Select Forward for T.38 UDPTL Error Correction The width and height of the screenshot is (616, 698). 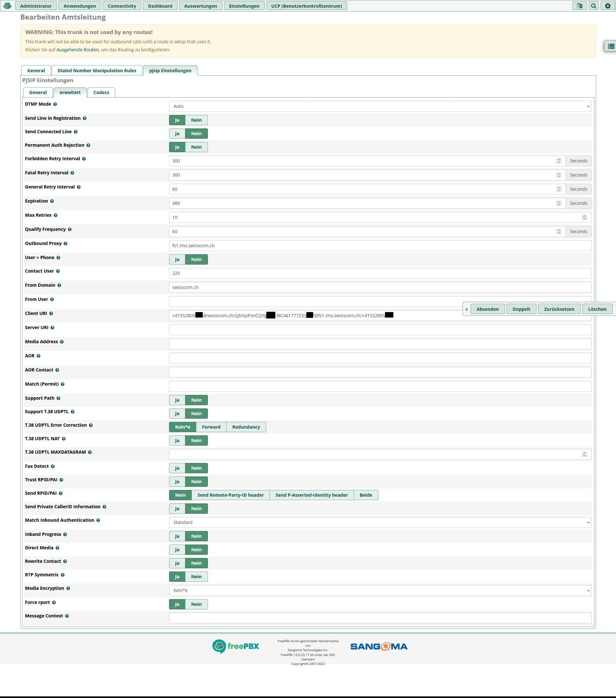pyautogui.click(x=211, y=427)
